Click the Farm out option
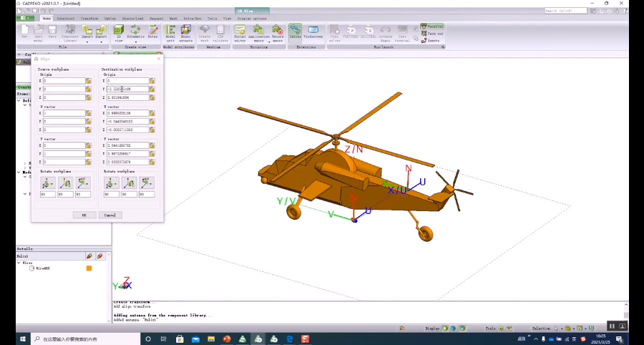The width and height of the screenshot is (644, 345). coord(431,34)
